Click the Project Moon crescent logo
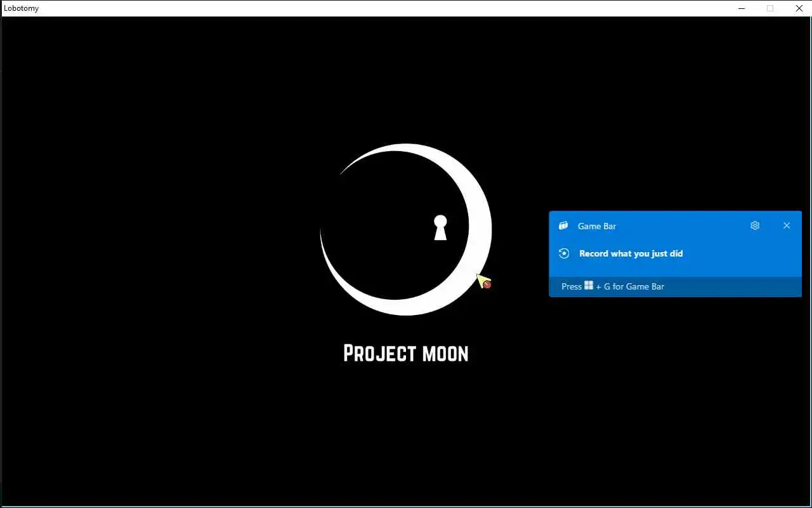The height and width of the screenshot is (508, 812). (x=406, y=229)
